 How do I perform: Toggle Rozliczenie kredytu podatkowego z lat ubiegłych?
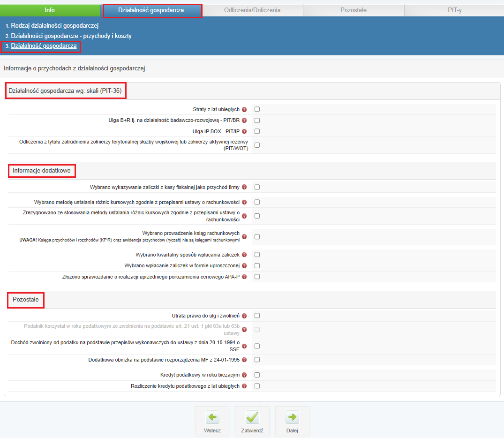point(257,386)
